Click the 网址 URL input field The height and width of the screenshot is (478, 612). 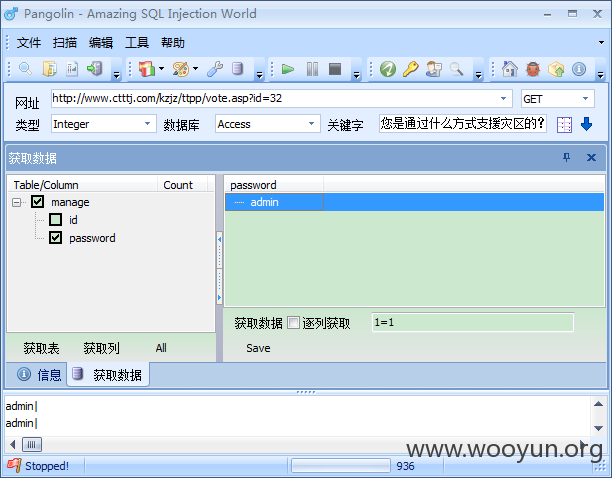281,98
